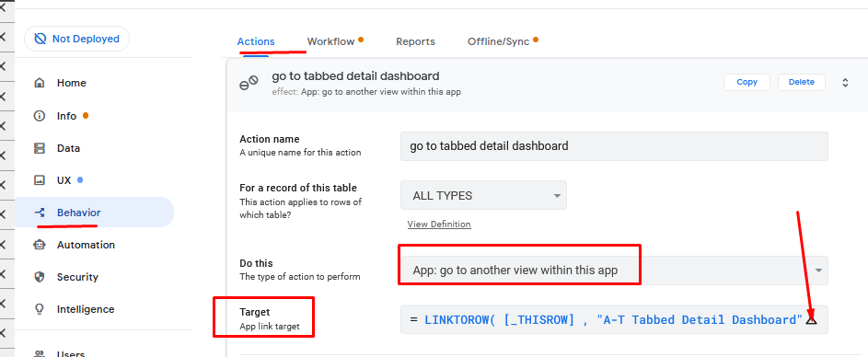Open the ALL TYPES table dropdown
Screen dimensions: 868x357
pos(483,195)
